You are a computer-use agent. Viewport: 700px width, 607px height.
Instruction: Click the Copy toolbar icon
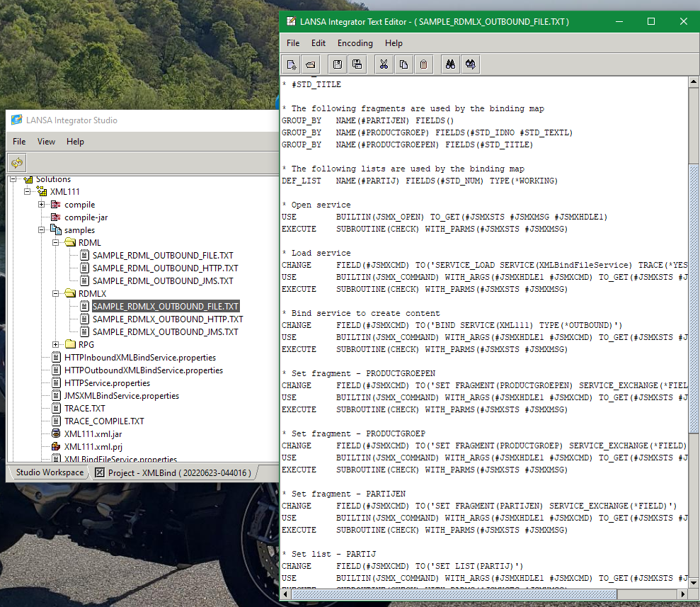[403, 64]
